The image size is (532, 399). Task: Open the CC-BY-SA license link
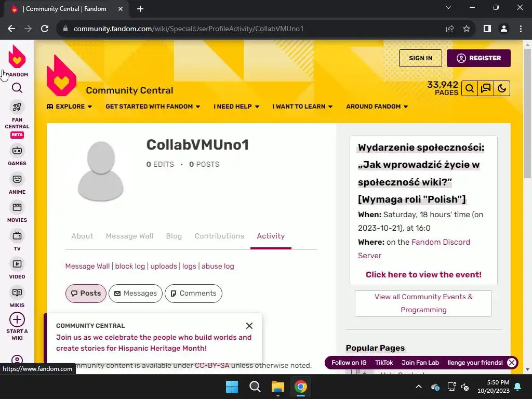212,366
